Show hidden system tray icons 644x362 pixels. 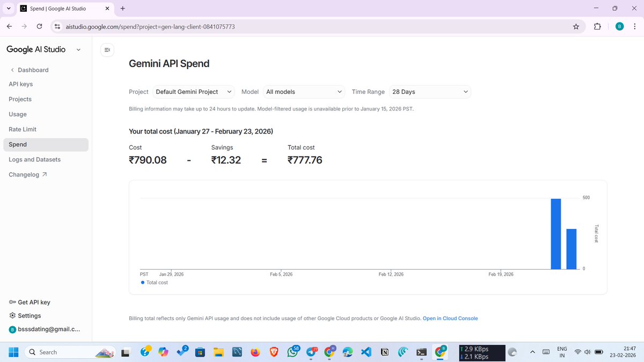click(x=532, y=352)
